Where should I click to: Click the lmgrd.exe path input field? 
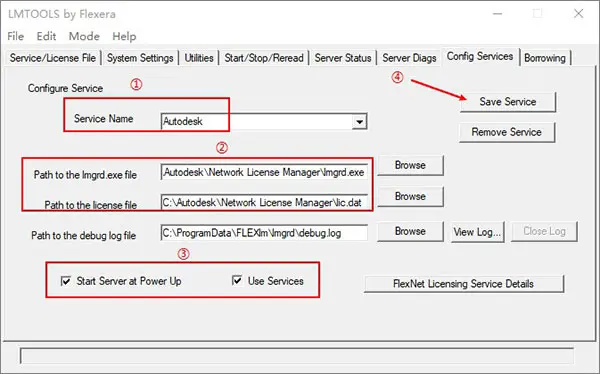coord(264,172)
